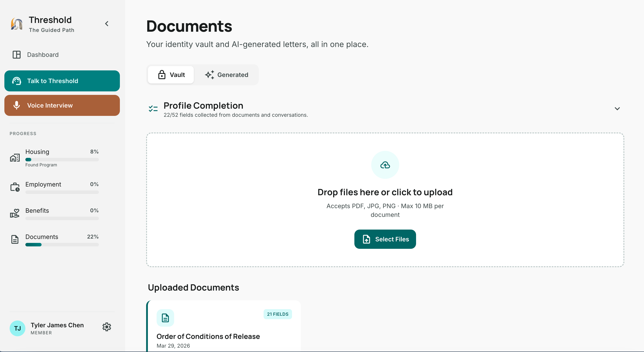Switch to the Generated tab
Image resolution: width=644 pixels, height=352 pixels.
(226, 75)
